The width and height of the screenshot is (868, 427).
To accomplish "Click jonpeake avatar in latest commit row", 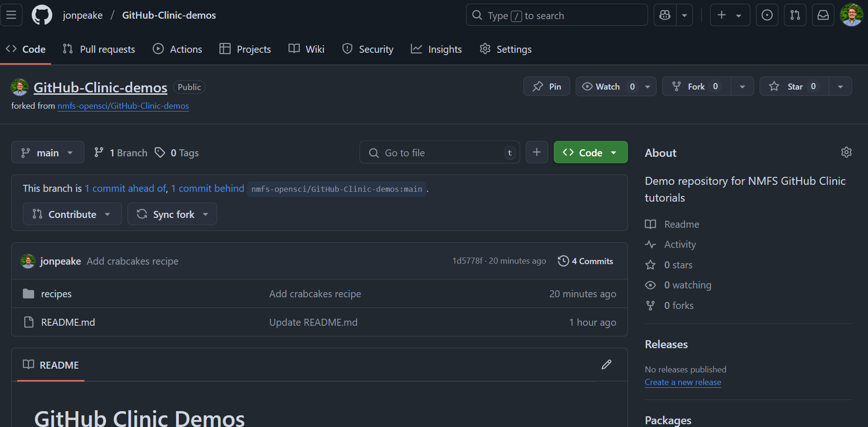I will click(28, 261).
